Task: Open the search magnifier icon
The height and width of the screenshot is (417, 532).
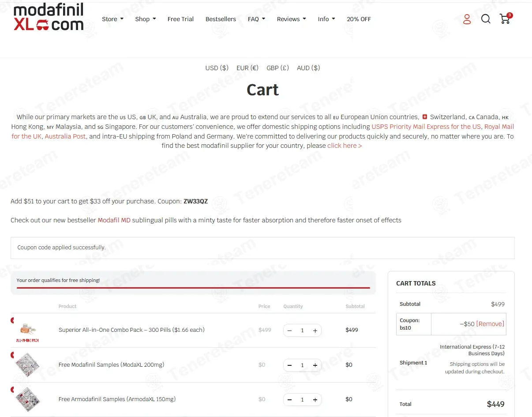Action: (x=486, y=19)
